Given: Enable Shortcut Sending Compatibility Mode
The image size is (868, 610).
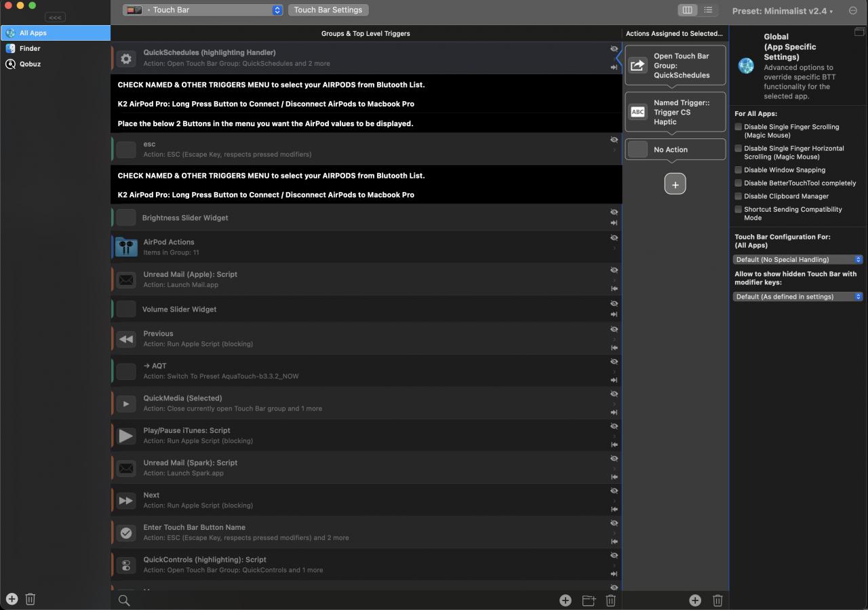Looking at the screenshot, I should pyautogui.click(x=738, y=209).
